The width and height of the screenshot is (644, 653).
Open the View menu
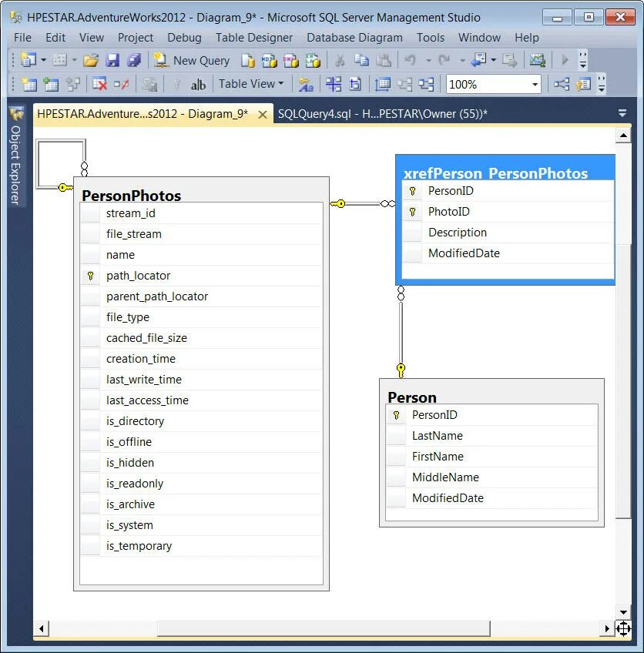pos(91,38)
